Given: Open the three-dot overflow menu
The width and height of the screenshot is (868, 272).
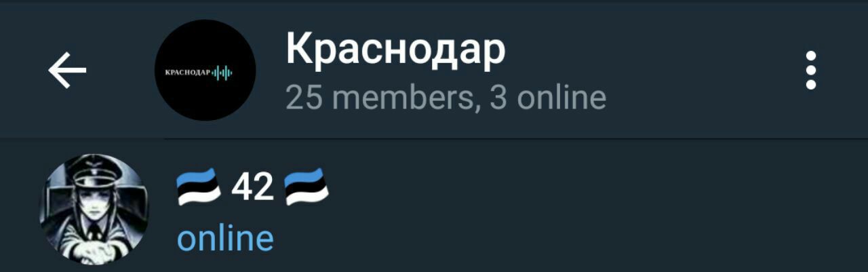Looking at the screenshot, I should 810,70.
